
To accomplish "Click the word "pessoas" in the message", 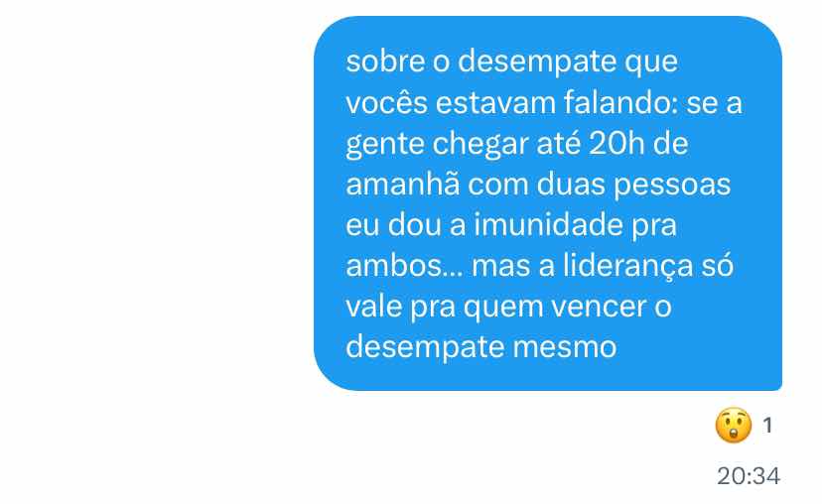I will [x=672, y=186].
